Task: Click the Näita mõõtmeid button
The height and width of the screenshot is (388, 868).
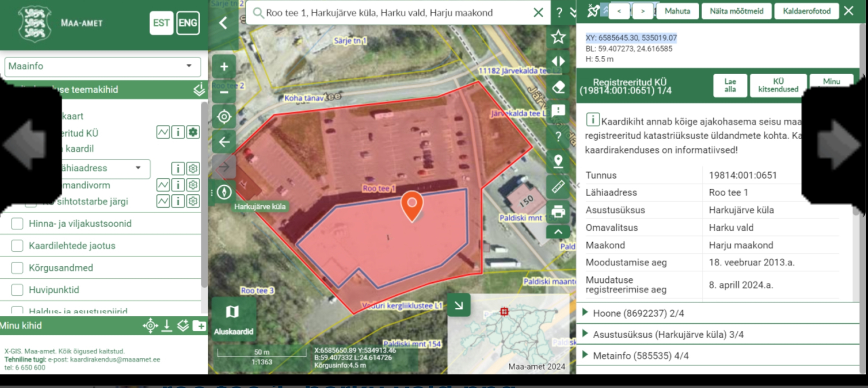Action: (736, 11)
